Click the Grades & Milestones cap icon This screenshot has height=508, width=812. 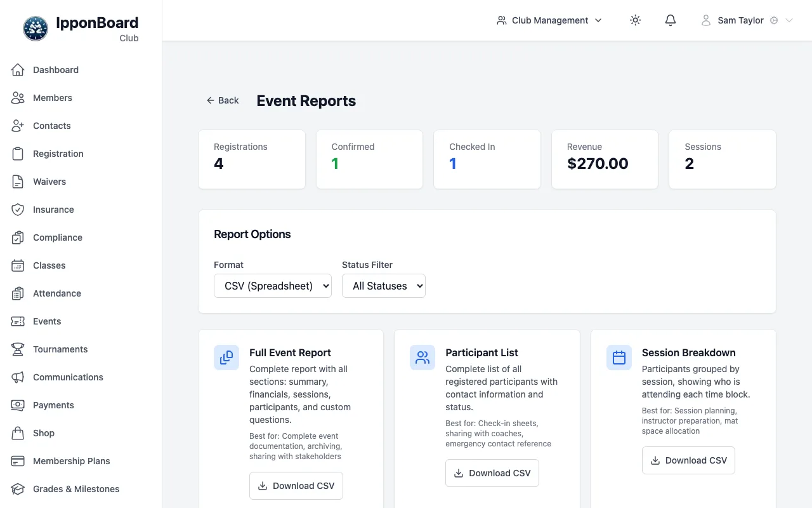tap(18, 489)
